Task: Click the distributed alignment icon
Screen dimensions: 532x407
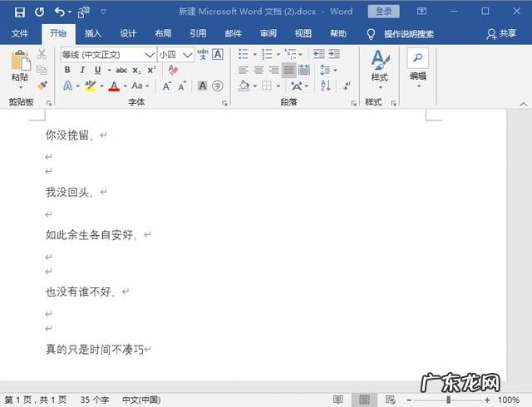Action: [304, 70]
